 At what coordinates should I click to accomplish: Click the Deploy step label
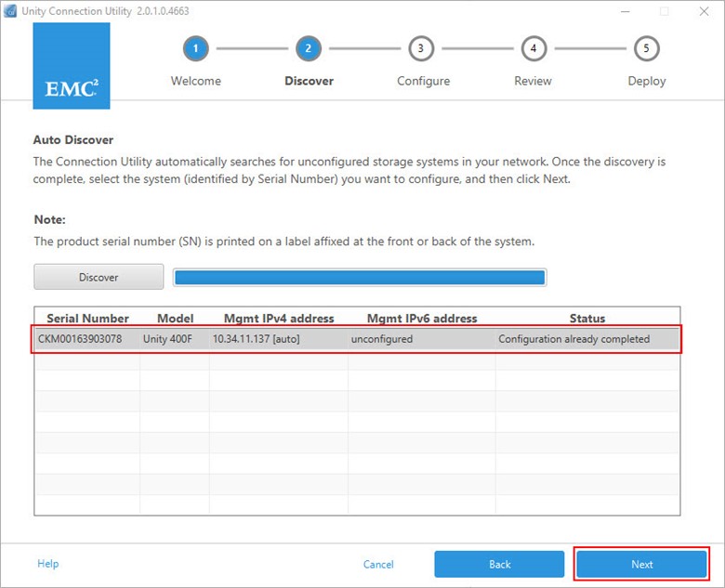coord(646,81)
